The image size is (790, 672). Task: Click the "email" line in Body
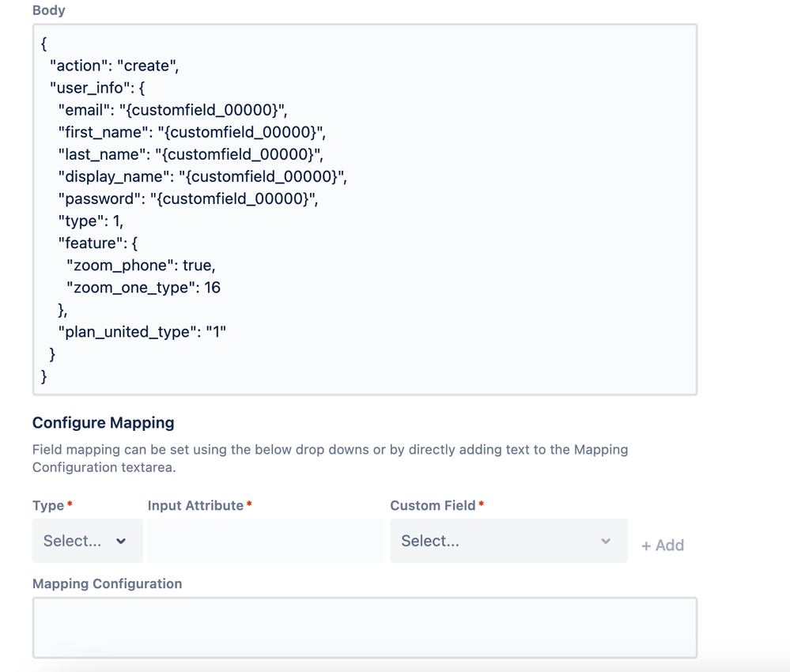pos(172,110)
